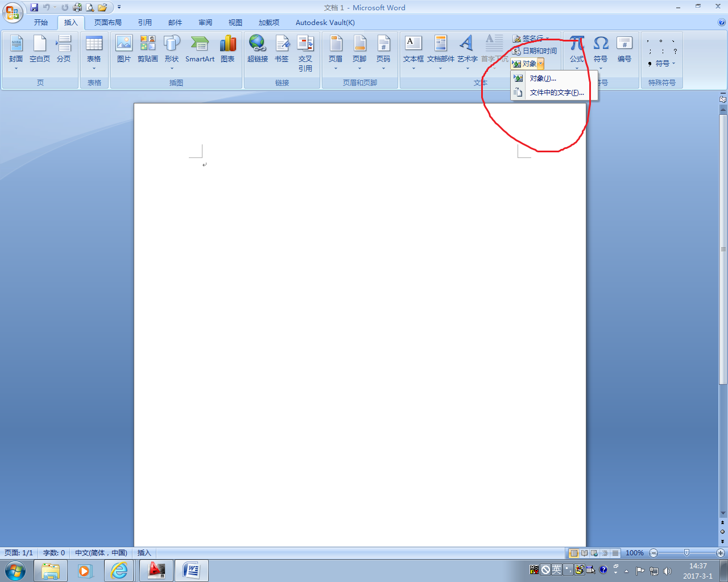Open Word help via blue question icon
This screenshot has width=728, height=582.
[x=722, y=23]
